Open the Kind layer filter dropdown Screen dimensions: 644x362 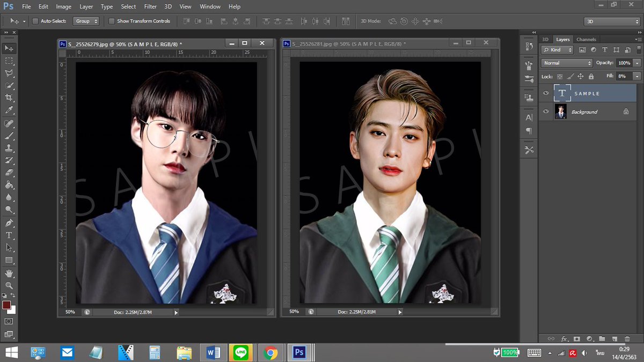[x=558, y=49]
